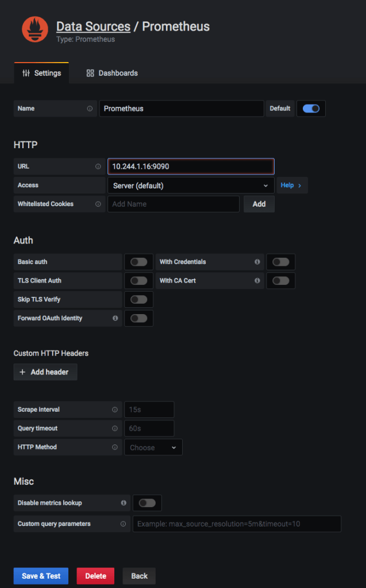Click the With Credentials info icon
Viewport: 366px width, 588px height.
tap(257, 262)
